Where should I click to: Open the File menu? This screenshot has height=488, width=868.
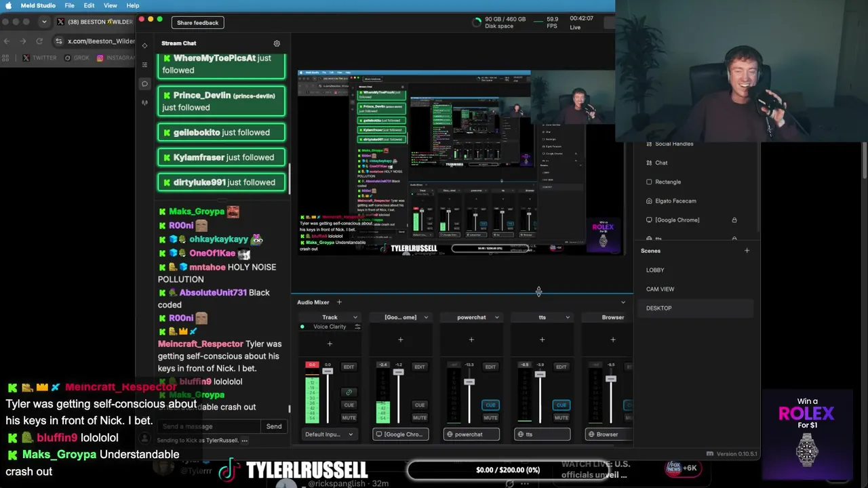[x=70, y=5]
